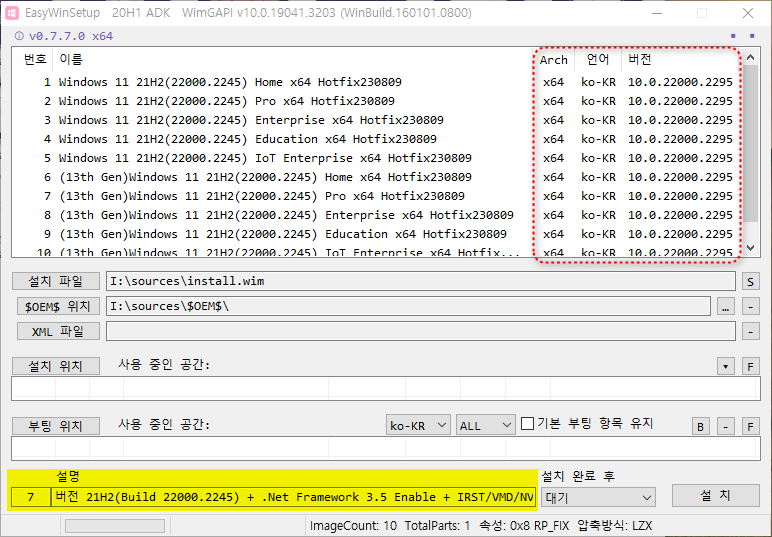Click the version info icon next to v0.7.7.0
Viewport: 772px width, 537px height.
coord(19,36)
